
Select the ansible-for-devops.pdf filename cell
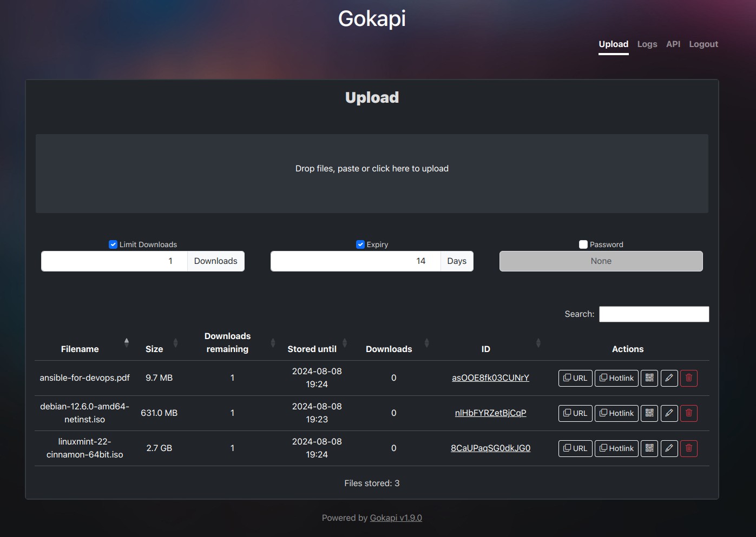[84, 378]
